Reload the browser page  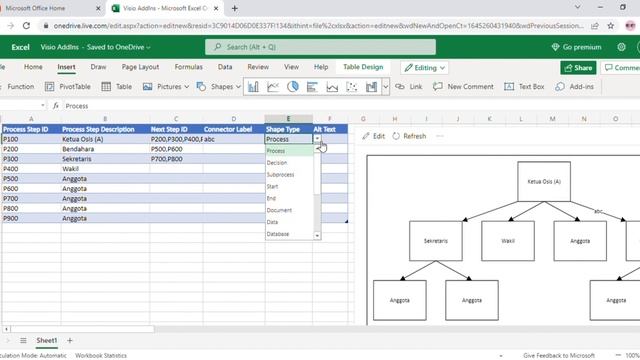26,26
